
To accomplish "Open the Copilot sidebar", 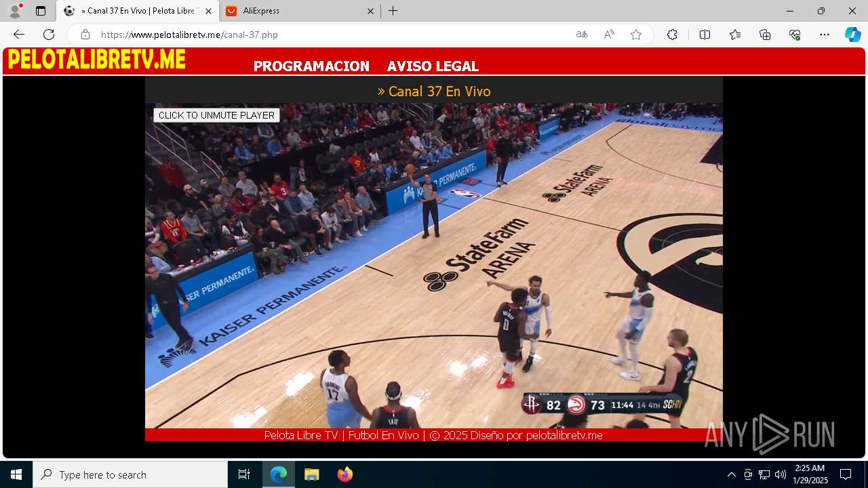I will [852, 35].
